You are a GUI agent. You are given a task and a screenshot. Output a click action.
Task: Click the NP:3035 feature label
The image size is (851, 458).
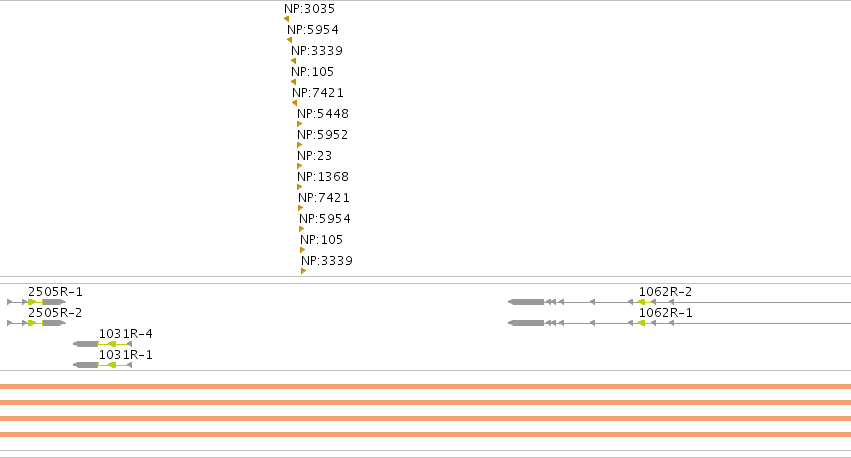click(x=309, y=9)
